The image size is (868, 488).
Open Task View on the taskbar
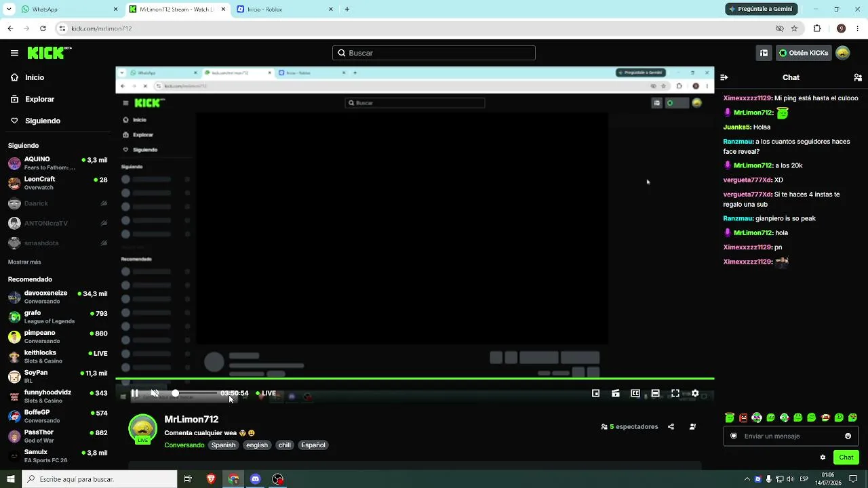pos(188,479)
